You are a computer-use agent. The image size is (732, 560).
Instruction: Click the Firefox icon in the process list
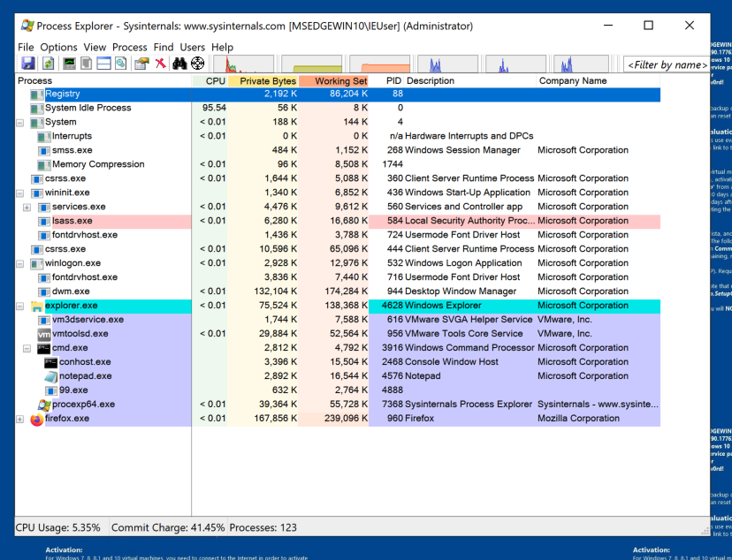click(36, 419)
